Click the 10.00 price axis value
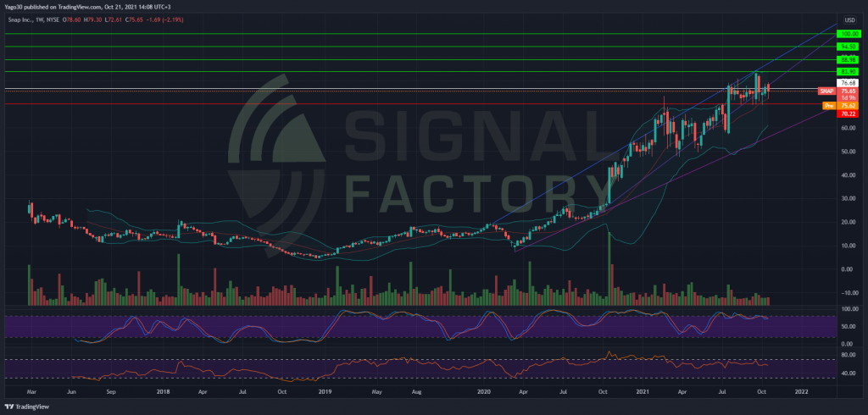The image size is (868, 415). (849, 246)
